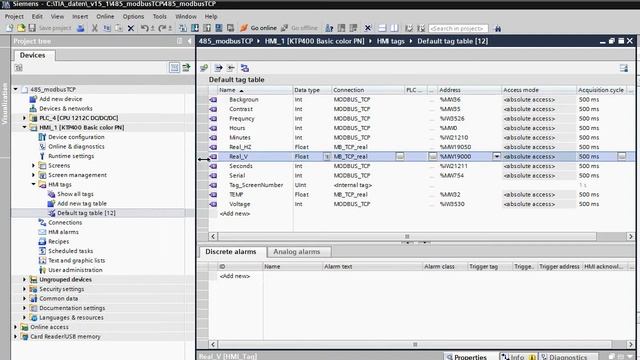Click Add new row in tag table
This screenshot has height=360, width=640.
point(235,213)
